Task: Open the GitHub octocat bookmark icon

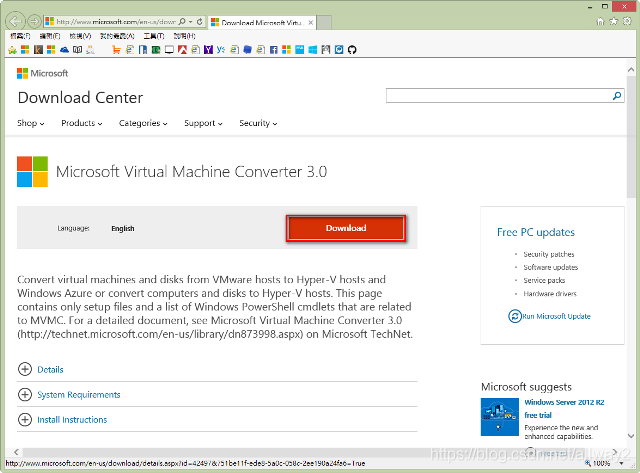Action: (x=352, y=50)
